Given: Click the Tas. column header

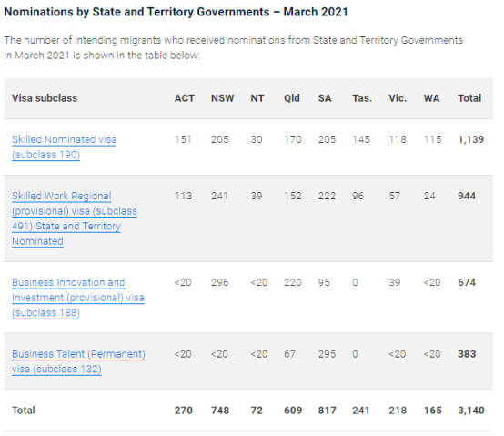Looking at the screenshot, I should click(362, 98).
